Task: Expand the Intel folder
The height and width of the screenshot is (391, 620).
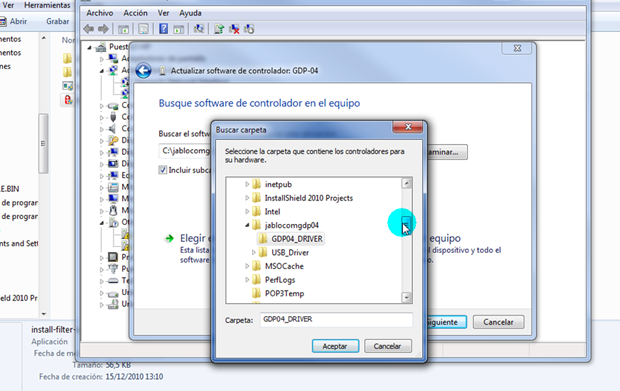Action: [x=247, y=212]
